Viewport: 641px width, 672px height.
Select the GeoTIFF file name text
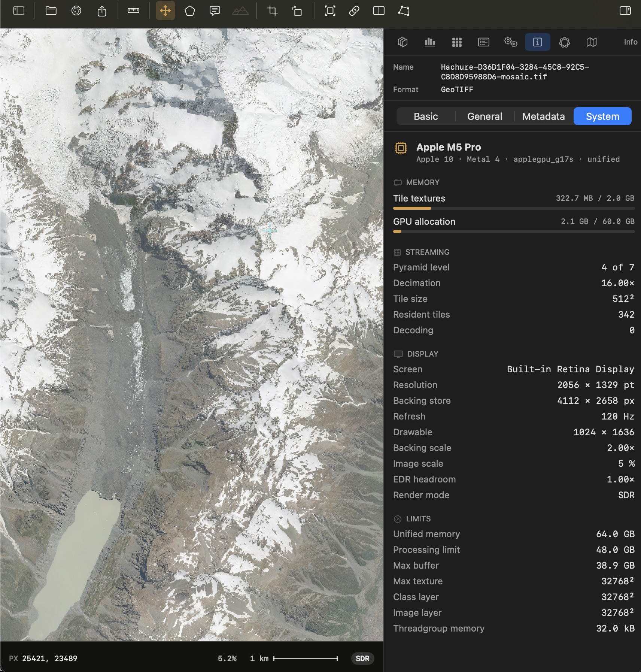515,72
